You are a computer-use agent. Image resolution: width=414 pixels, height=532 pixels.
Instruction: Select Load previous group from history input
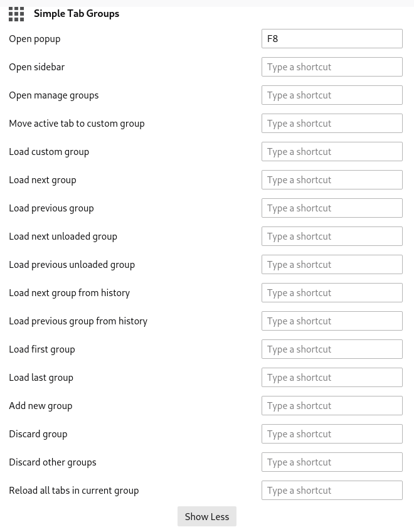[x=332, y=321]
